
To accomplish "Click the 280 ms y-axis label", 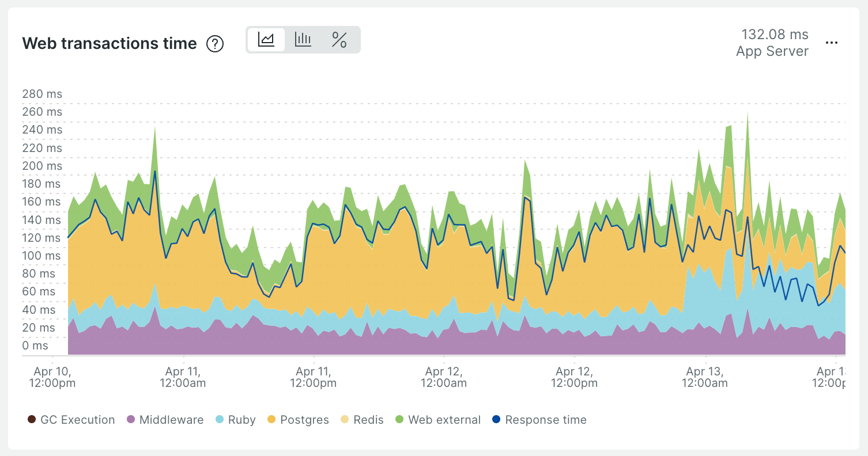I will [x=42, y=94].
